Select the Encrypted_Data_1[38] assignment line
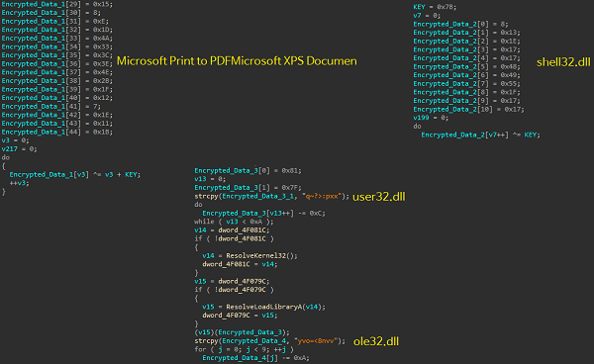 pos(57,80)
